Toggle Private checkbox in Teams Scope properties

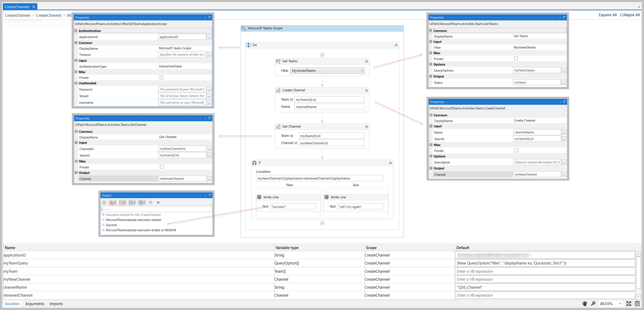click(x=162, y=77)
